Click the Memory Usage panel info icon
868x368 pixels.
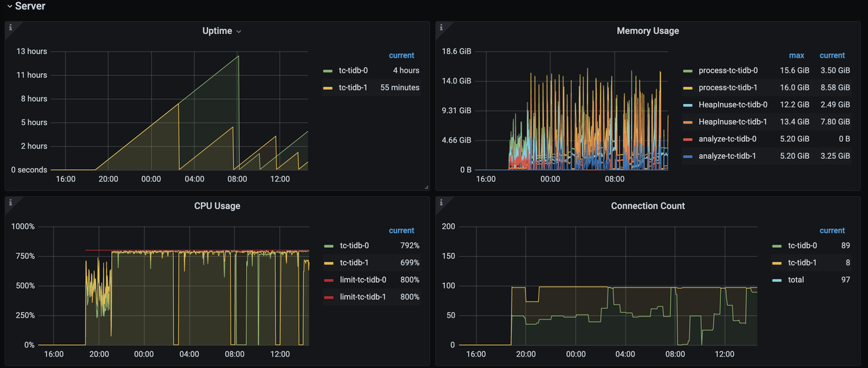pyautogui.click(x=441, y=28)
